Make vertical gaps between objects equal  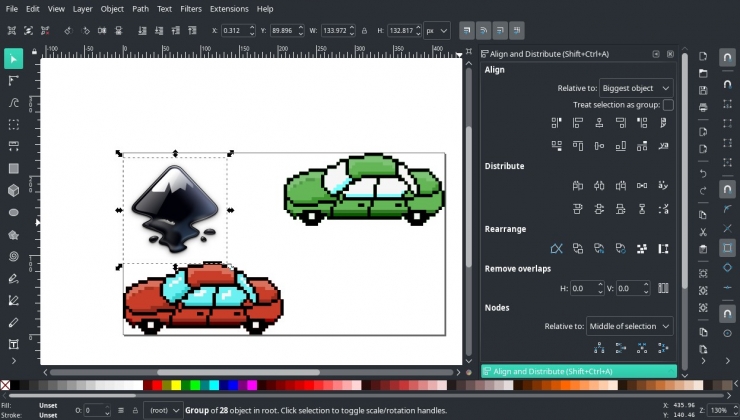pyautogui.click(x=642, y=209)
